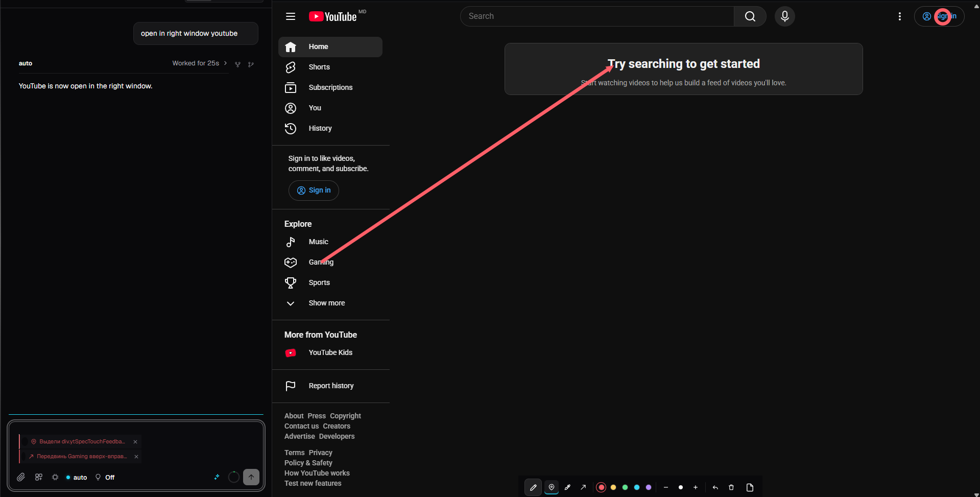The width and height of the screenshot is (980, 497).
Task: Click top-right Sign in button
Action: [939, 16]
